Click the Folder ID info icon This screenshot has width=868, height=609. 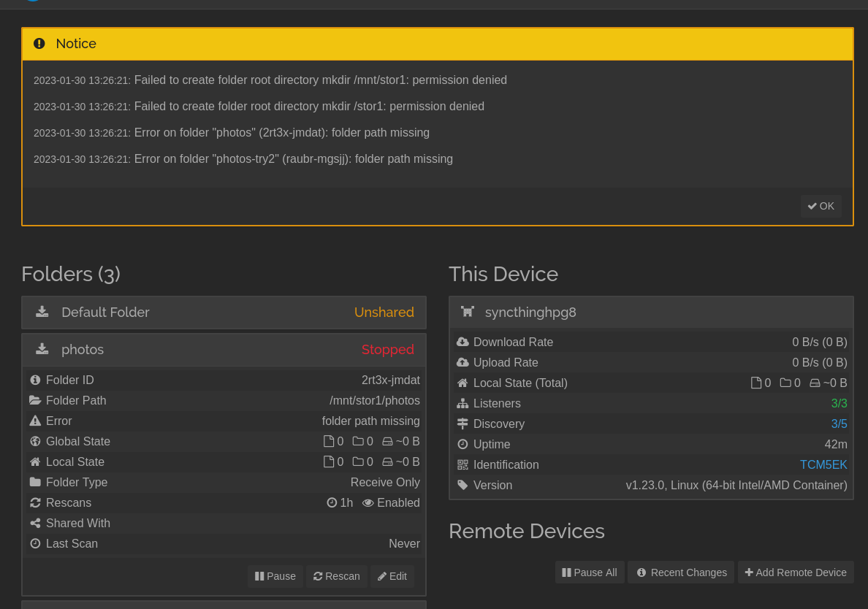pos(35,380)
